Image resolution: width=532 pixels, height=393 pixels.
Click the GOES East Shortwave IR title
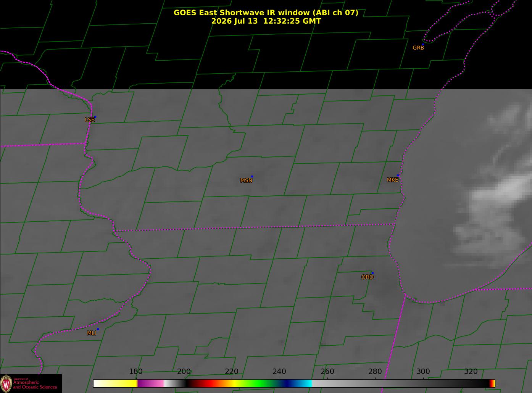(266, 13)
